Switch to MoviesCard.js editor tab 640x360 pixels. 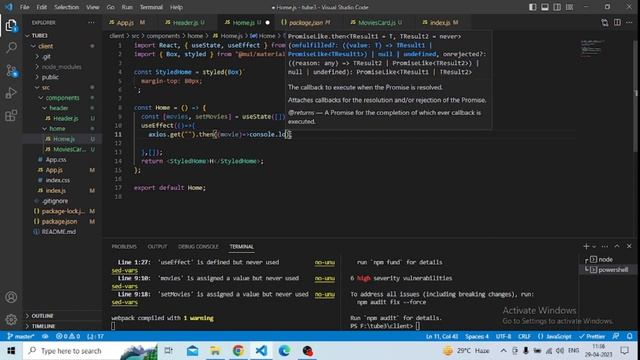pos(376,22)
